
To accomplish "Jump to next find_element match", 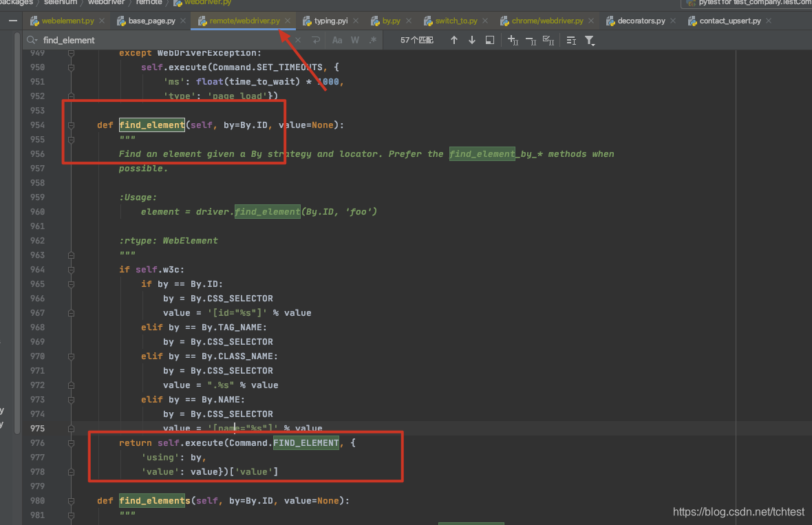I will [471, 39].
